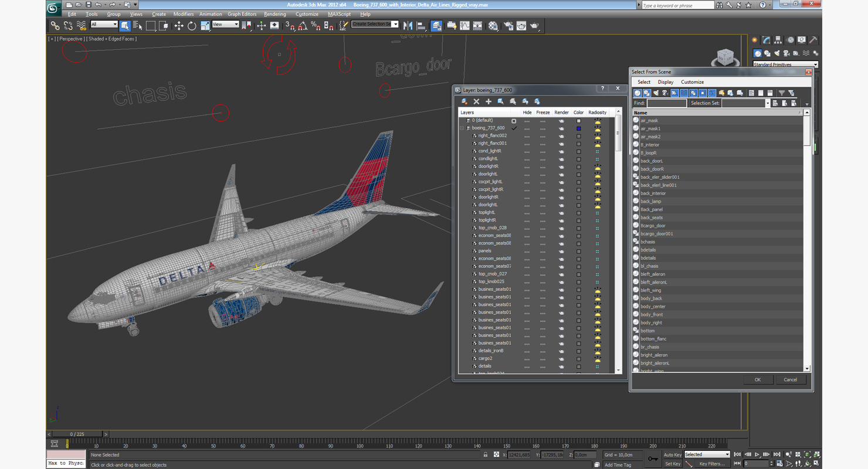
Task: Click the Play Animation button
Action: point(757,454)
